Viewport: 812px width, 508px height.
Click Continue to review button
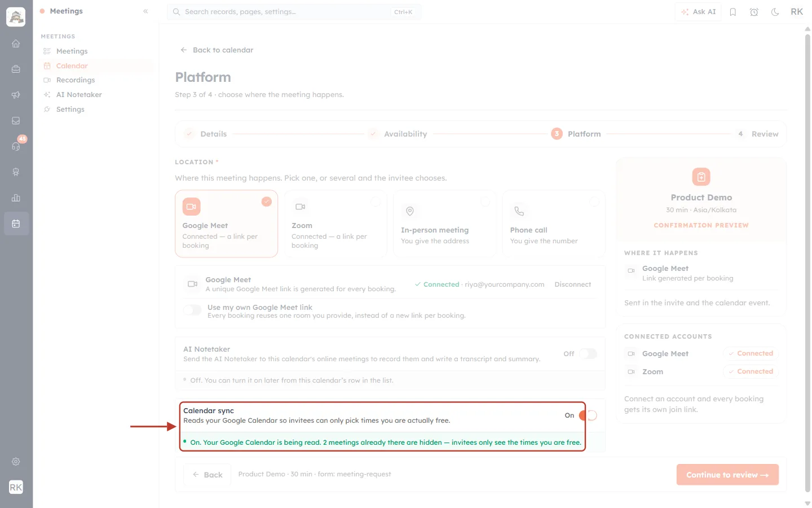[x=727, y=475]
